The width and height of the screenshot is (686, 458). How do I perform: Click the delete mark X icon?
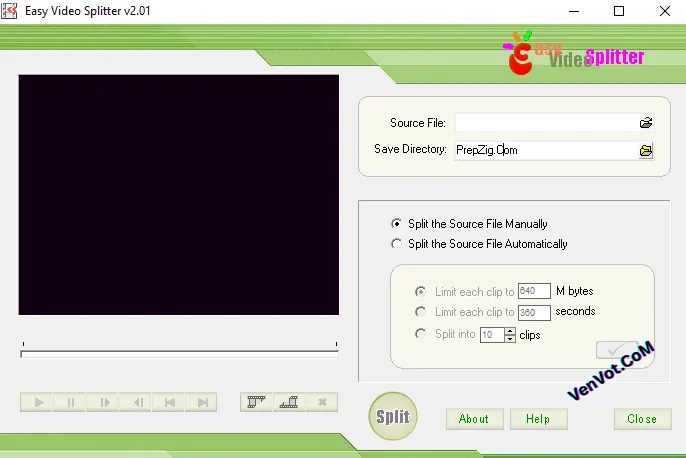coord(322,402)
